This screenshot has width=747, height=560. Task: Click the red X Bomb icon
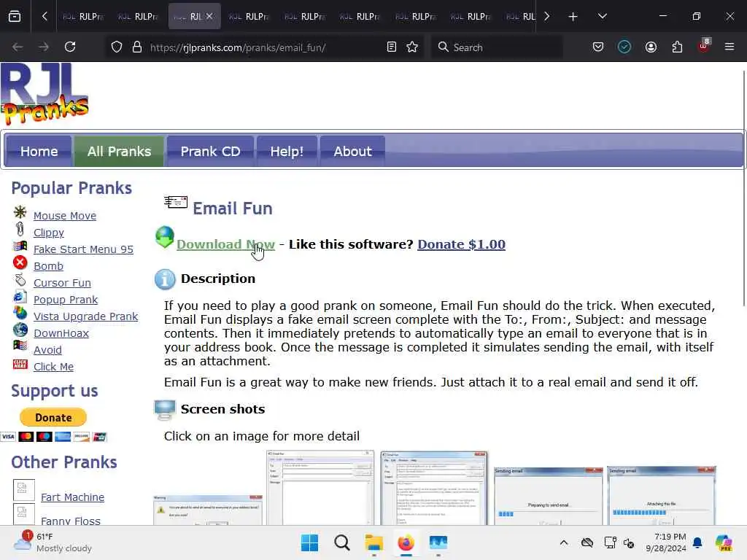point(20,262)
